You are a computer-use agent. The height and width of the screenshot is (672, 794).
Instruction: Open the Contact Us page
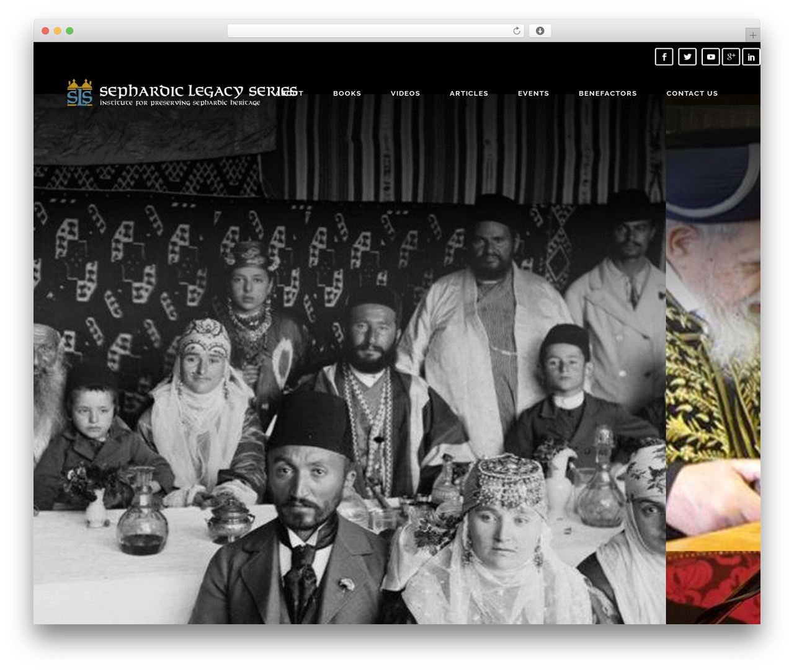pos(692,94)
